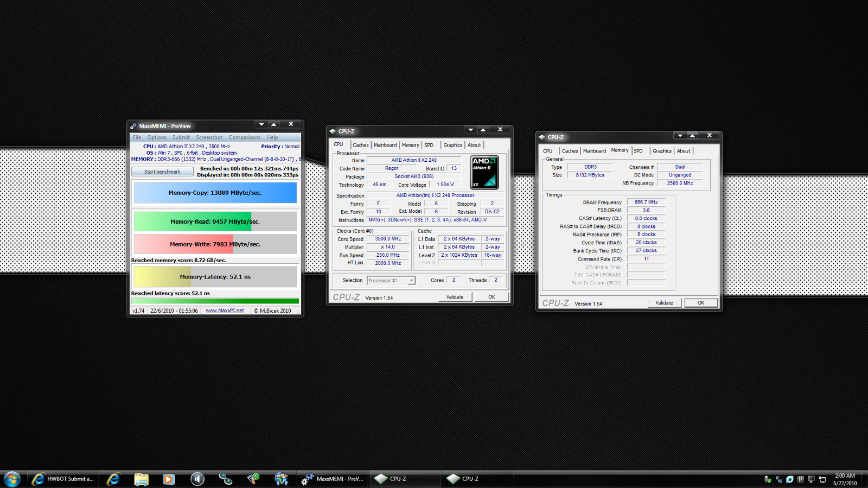Click the blue Memory-Copy result bar
868x488 pixels.
(215, 193)
